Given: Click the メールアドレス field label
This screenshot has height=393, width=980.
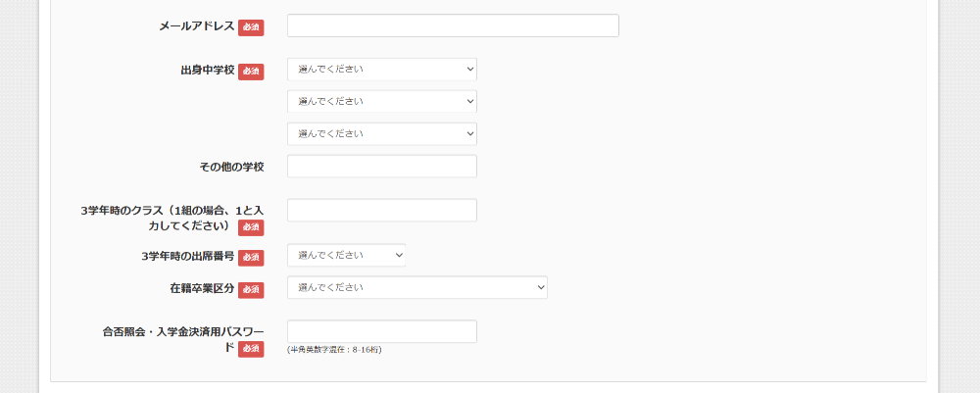Looking at the screenshot, I should point(197,26).
